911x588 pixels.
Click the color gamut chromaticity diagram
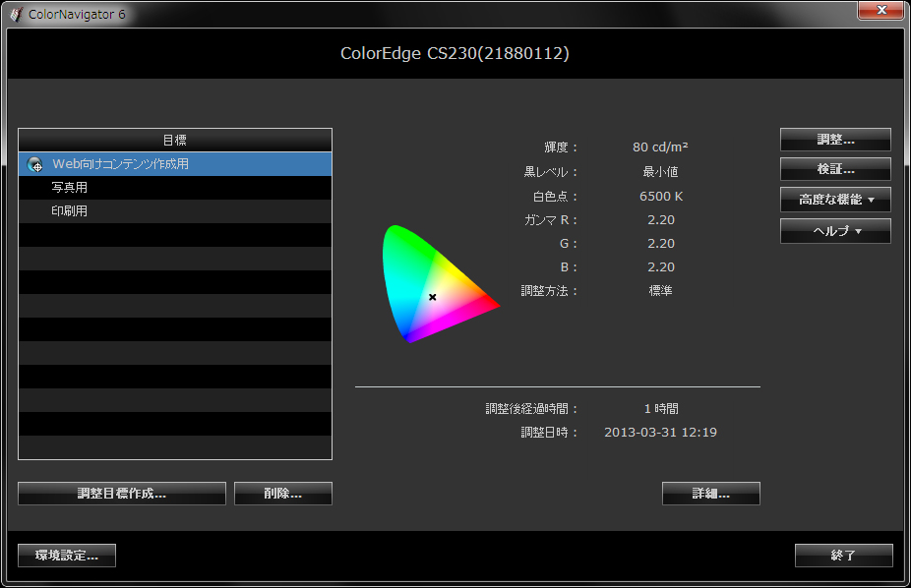pyautogui.click(x=440, y=284)
